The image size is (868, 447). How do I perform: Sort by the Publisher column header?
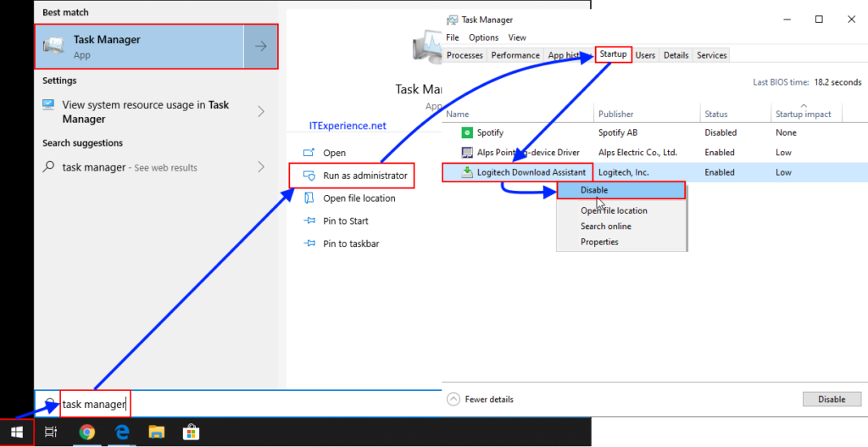[x=647, y=114]
